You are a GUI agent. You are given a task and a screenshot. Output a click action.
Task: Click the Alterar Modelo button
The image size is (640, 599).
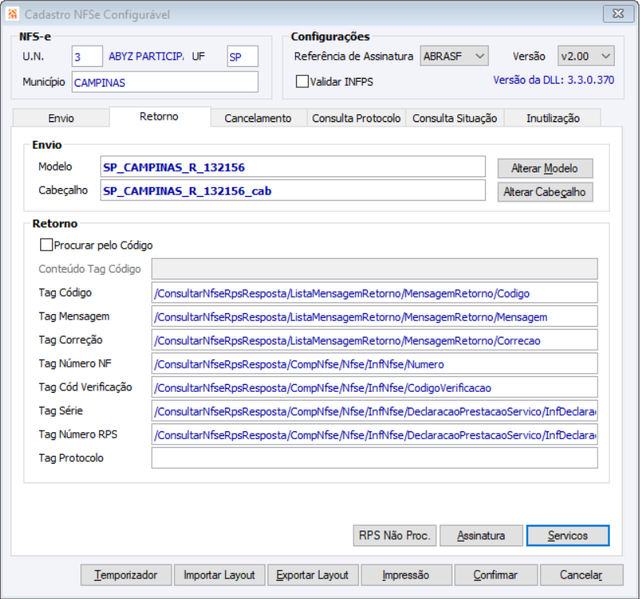[x=545, y=168]
